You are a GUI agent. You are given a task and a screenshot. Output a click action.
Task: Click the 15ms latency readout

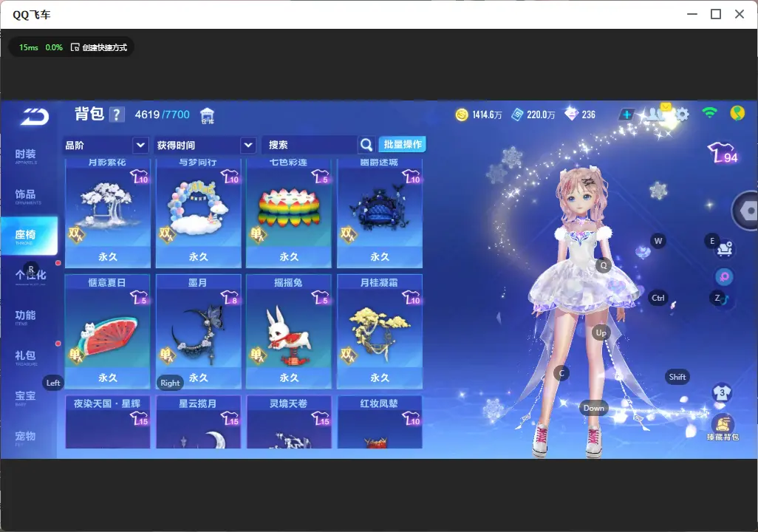[29, 47]
